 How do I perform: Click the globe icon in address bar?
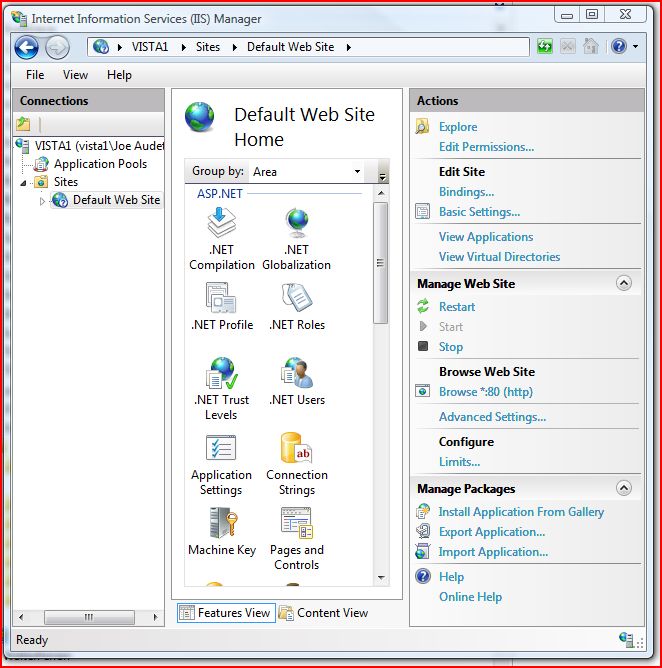[101, 46]
